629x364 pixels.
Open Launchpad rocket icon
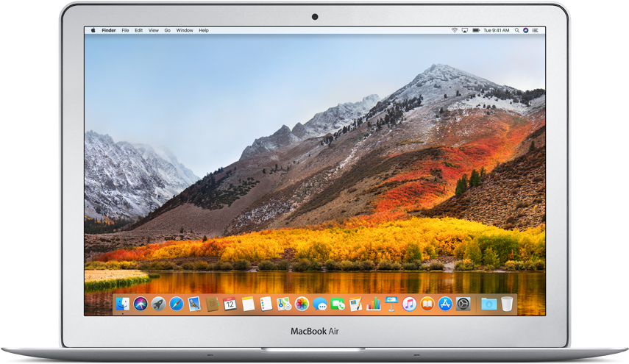[x=158, y=304]
